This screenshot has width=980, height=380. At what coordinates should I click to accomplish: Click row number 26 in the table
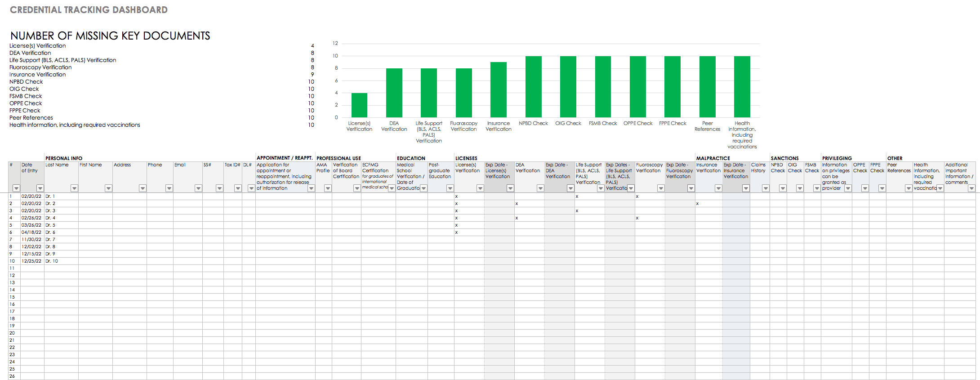click(12, 376)
